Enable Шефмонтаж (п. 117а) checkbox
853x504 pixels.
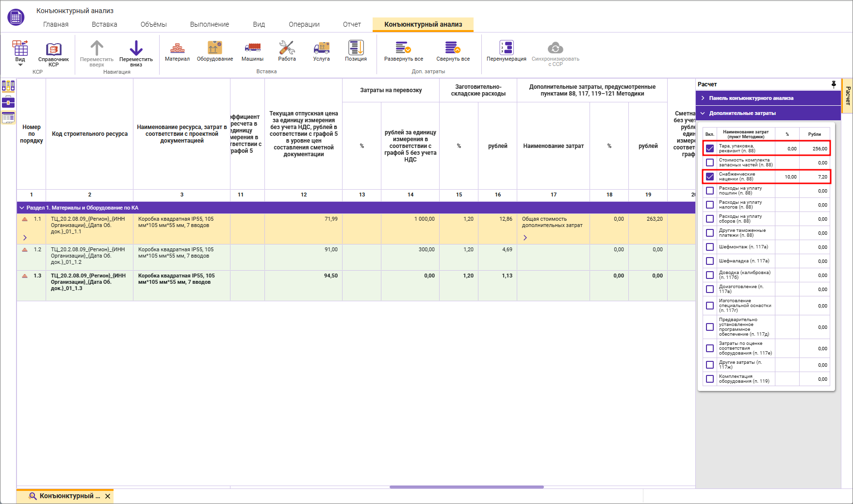(x=710, y=247)
